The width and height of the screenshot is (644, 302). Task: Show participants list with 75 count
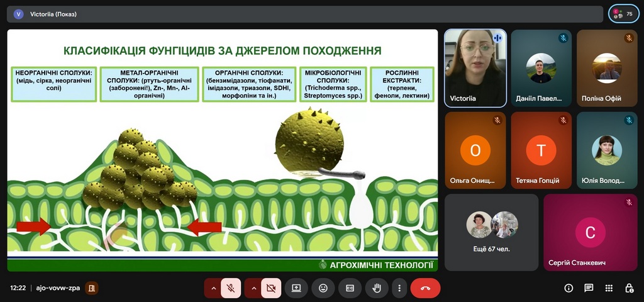tap(623, 13)
